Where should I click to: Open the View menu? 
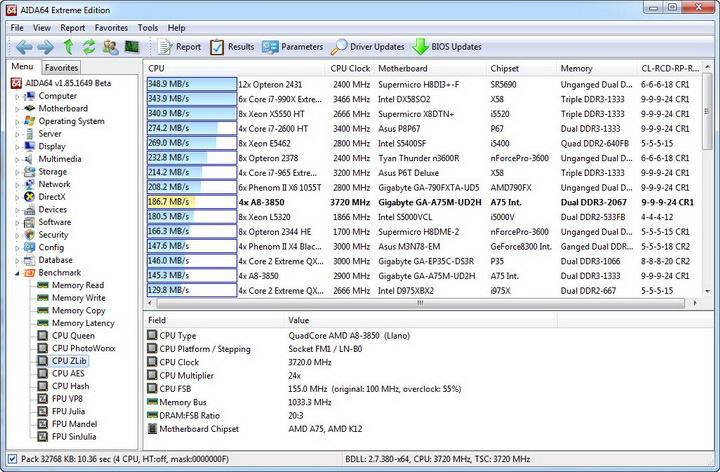(42, 28)
